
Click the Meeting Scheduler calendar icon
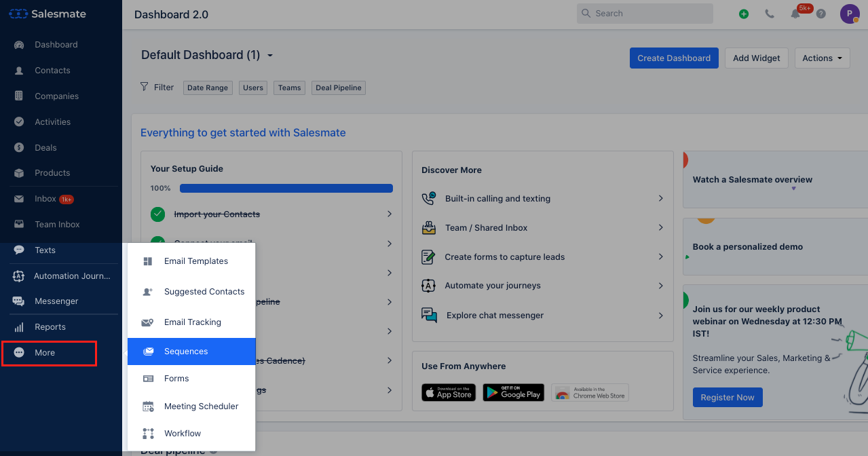148,406
